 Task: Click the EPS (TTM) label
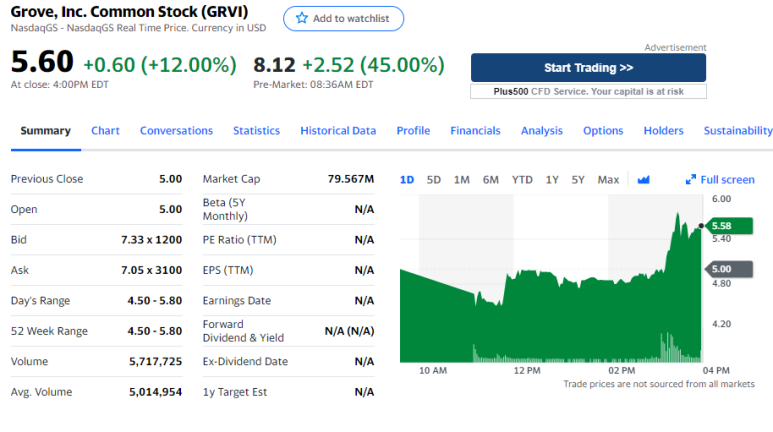pos(228,270)
